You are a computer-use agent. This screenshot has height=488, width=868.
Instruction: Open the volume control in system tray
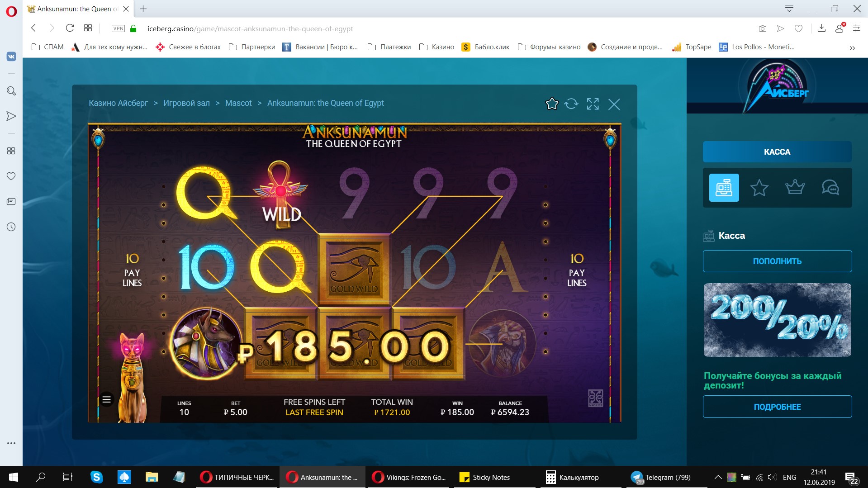click(x=772, y=477)
